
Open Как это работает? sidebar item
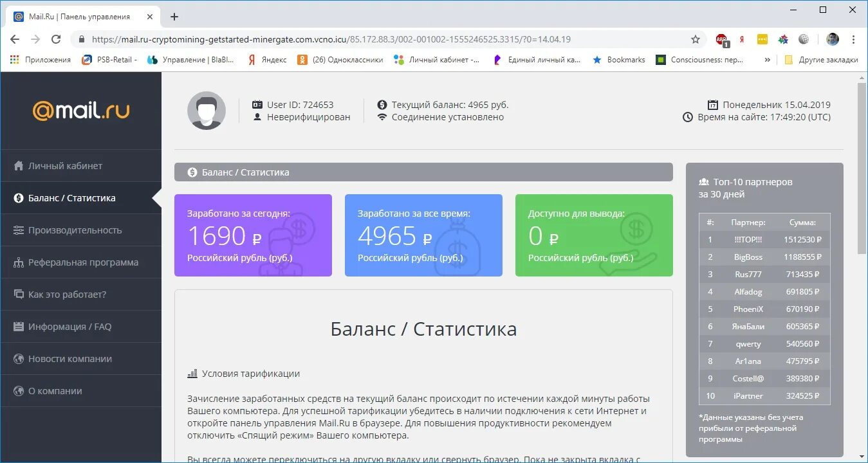click(81, 295)
